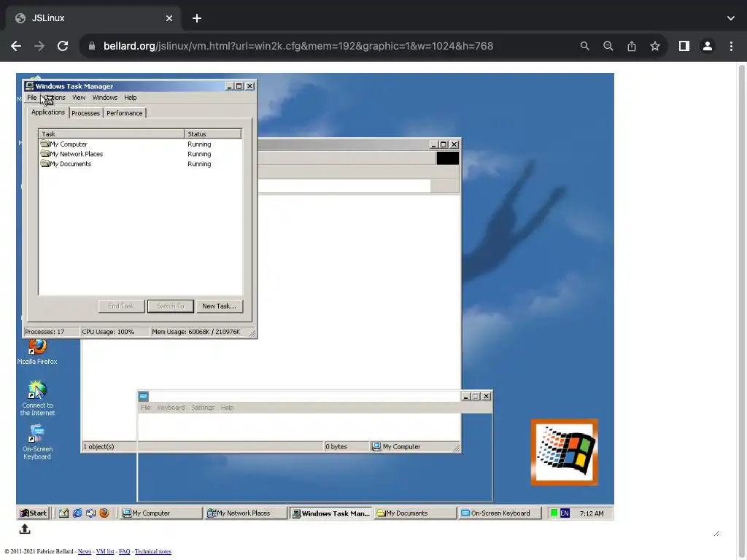Image resolution: width=747 pixels, height=560 pixels.
Task: Open the File menu in Task Manager
Action: coord(32,98)
